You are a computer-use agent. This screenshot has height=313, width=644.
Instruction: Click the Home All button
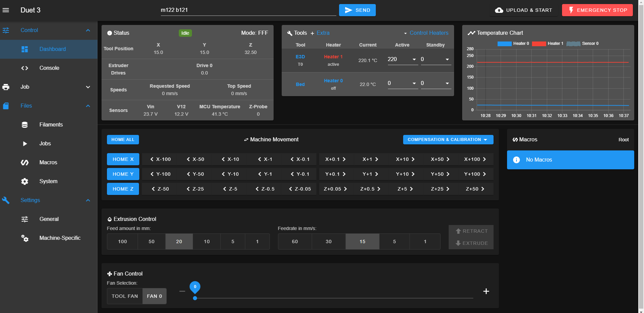(x=123, y=140)
